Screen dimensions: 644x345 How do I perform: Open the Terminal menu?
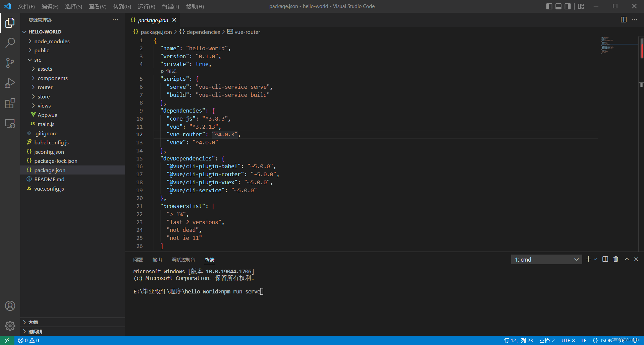[x=170, y=6]
